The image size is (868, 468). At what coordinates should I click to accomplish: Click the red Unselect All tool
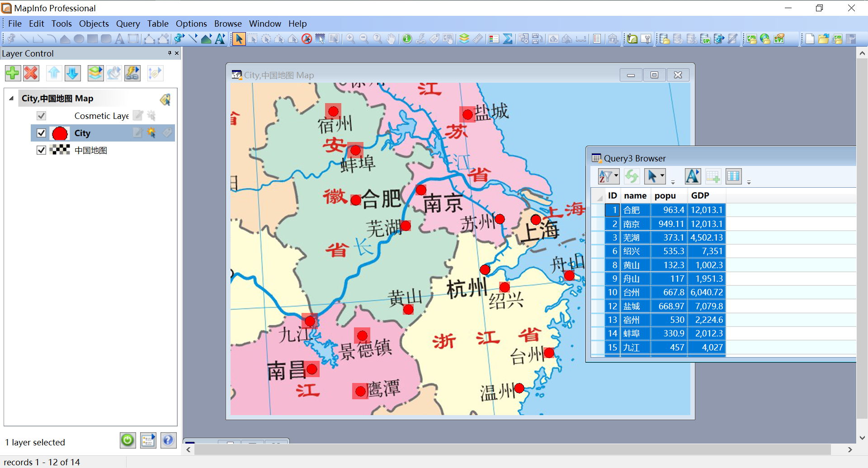click(307, 39)
